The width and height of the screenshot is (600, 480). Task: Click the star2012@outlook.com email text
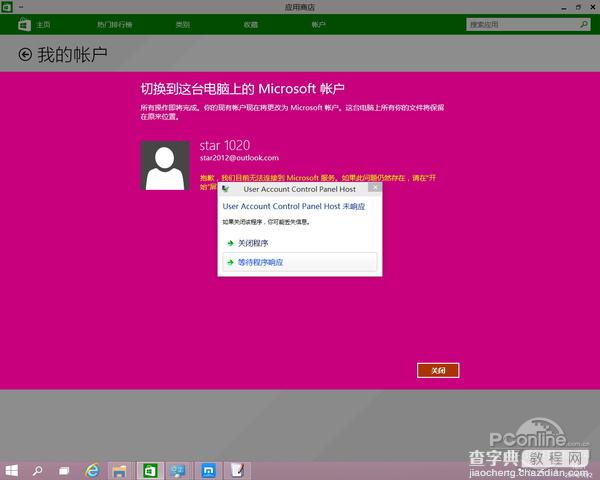click(239, 158)
